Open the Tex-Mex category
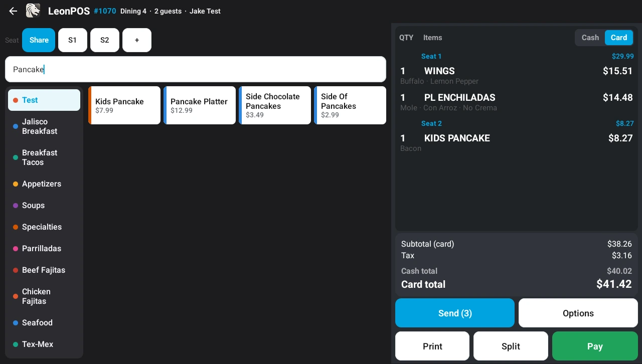The width and height of the screenshot is (642, 364). (x=44, y=344)
